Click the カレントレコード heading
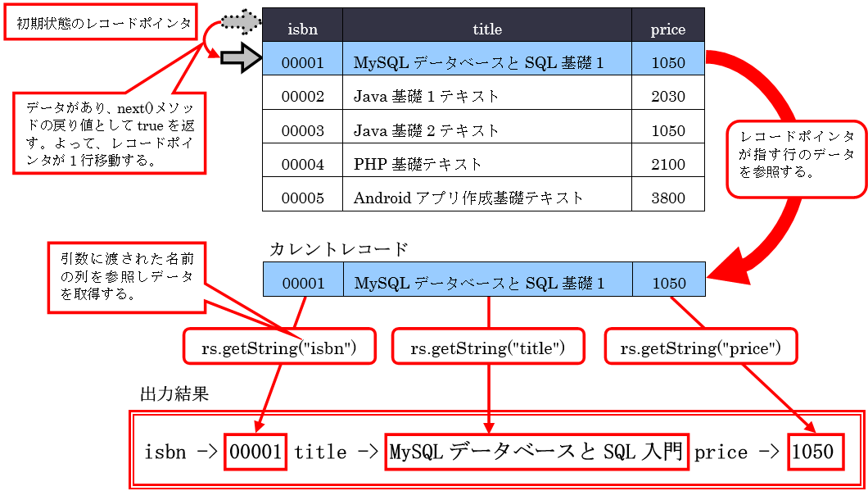This screenshot has height=491, width=868. (338, 248)
